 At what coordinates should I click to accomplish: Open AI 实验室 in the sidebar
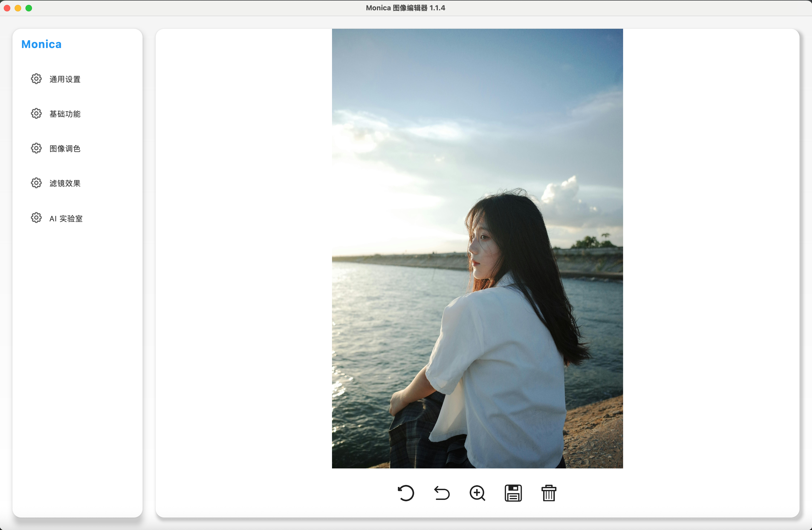point(66,219)
